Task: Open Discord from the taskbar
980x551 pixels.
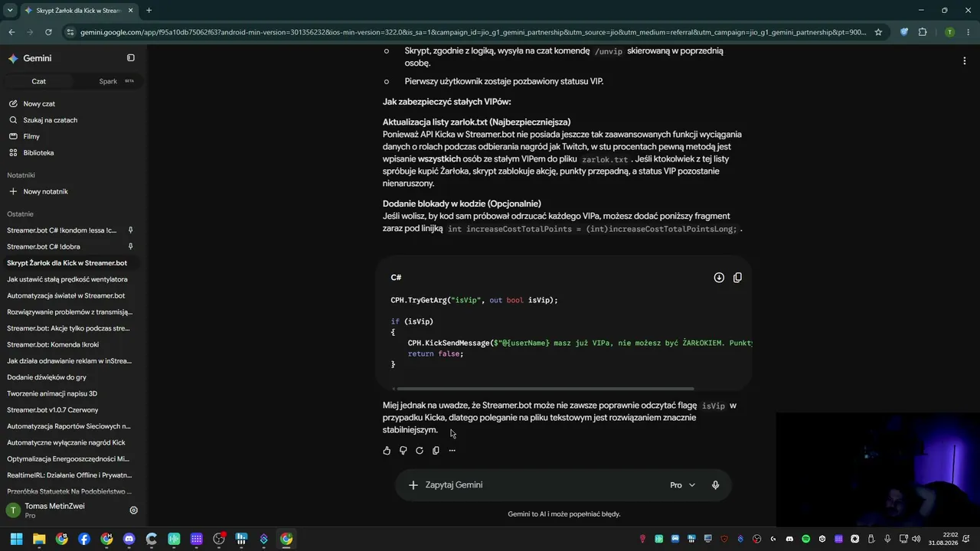Action: click(x=129, y=540)
